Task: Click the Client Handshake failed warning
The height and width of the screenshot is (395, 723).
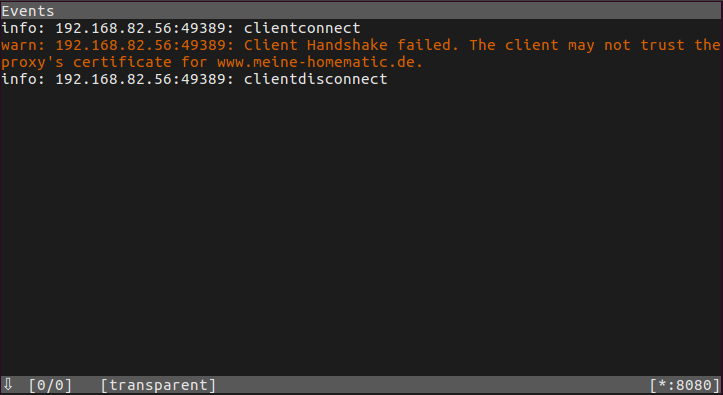Action: pos(361,53)
